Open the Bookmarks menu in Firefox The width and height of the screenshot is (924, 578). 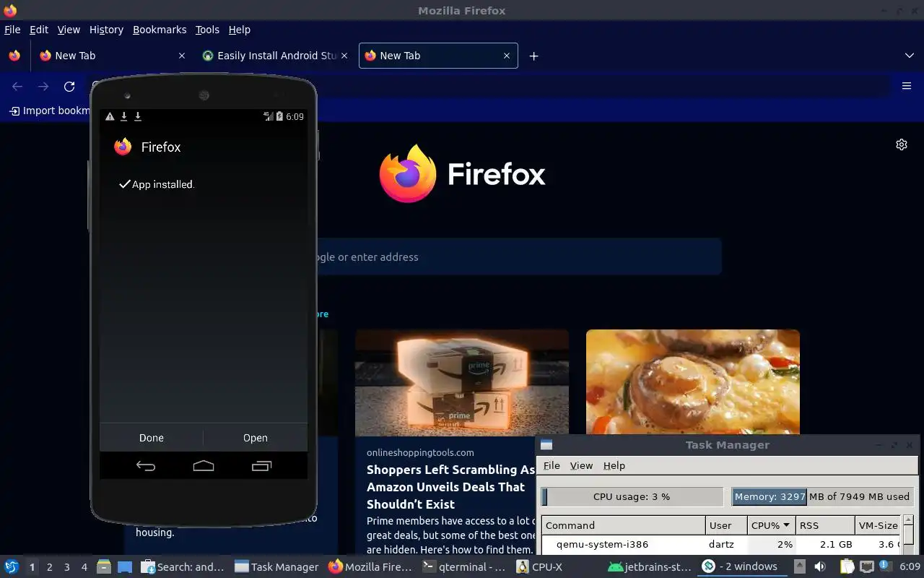pos(160,30)
